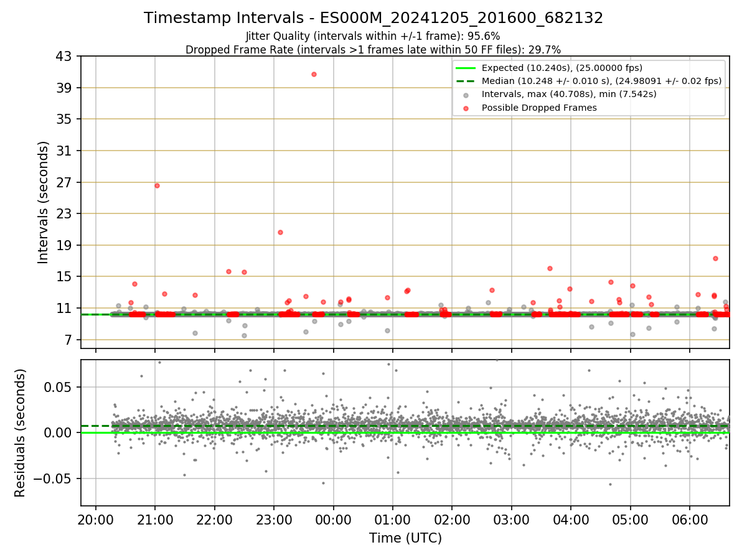Click the solid green line sample in the legend
This screenshot has height=560, width=747.
pyautogui.click(x=466, y=68)
